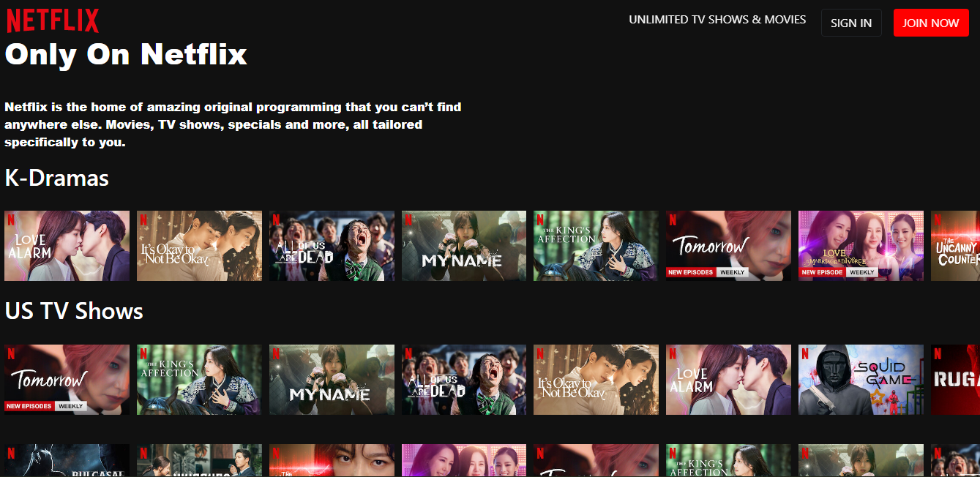
Task: Open My Name in the K-Dramas row
Action: (464, 246)
